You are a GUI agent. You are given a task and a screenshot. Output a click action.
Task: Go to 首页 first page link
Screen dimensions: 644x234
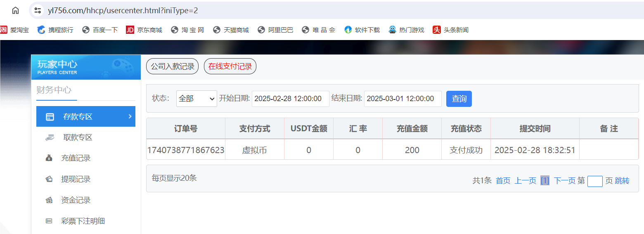[x=503, y=180]
